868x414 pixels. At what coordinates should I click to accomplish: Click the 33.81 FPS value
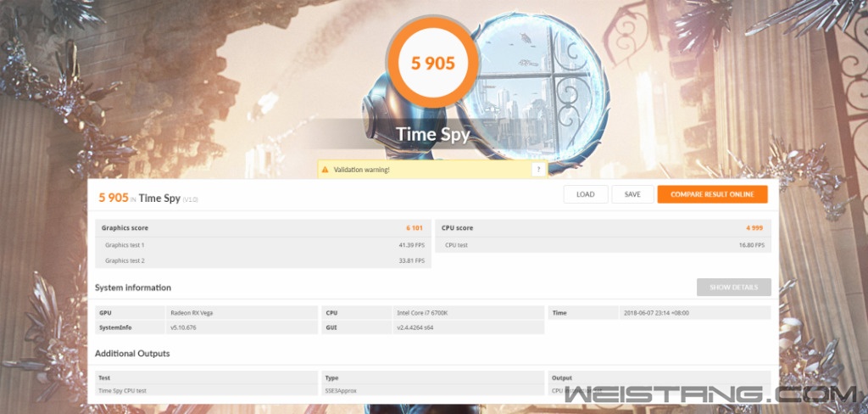click(x=411, y=260)
